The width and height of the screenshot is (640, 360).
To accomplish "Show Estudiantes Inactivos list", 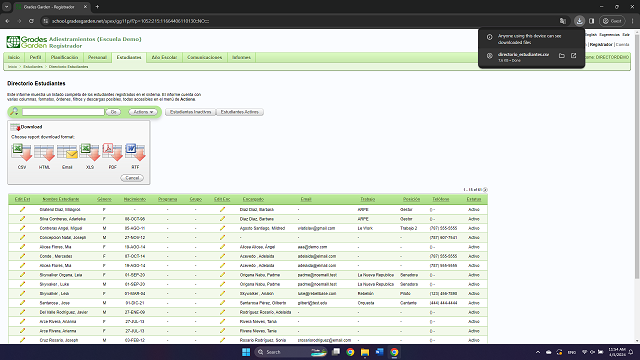I will point(191,112).
